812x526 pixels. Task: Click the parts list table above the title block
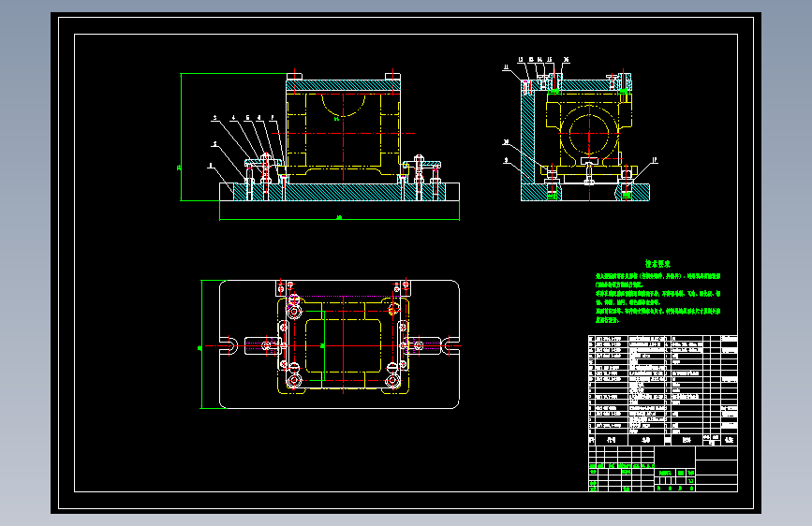tap(663, 390)
